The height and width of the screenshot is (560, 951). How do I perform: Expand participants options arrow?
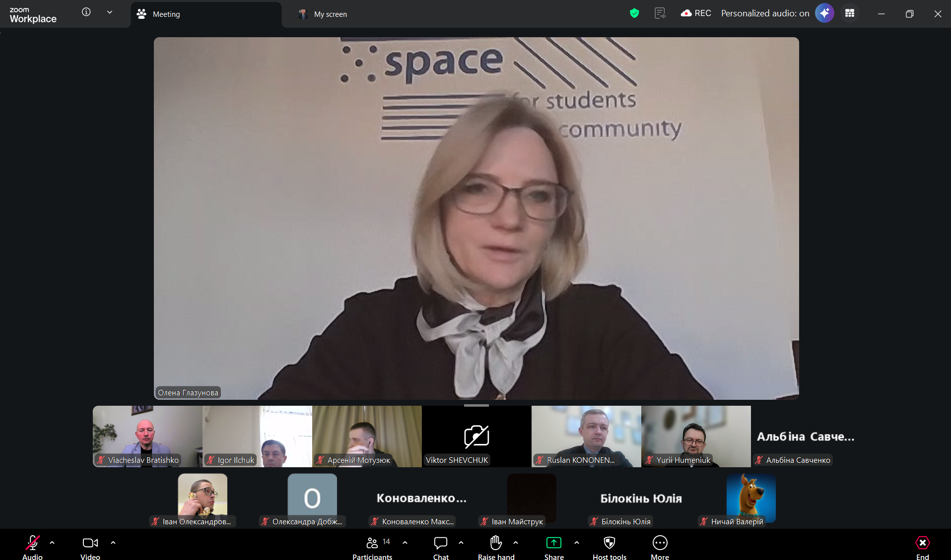coord(405,543)
